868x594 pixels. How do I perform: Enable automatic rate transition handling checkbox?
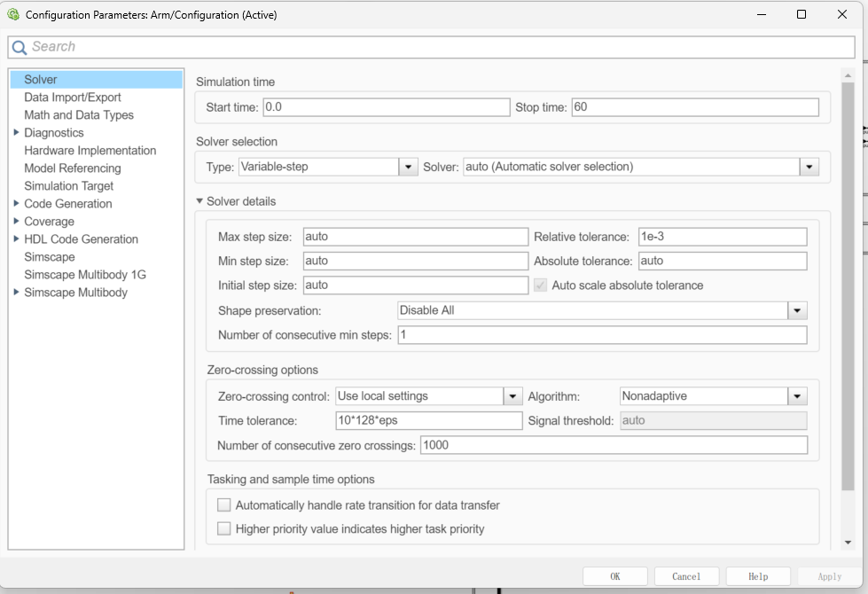223,504
